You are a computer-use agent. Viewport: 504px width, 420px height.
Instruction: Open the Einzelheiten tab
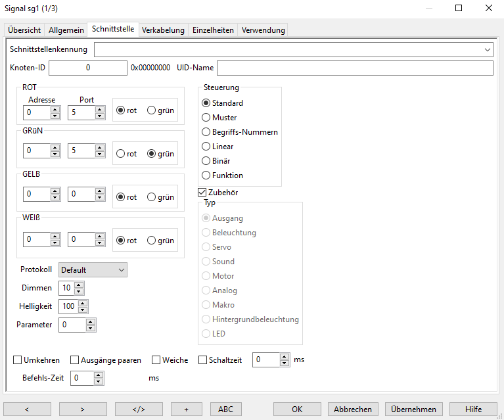point(213,30)
